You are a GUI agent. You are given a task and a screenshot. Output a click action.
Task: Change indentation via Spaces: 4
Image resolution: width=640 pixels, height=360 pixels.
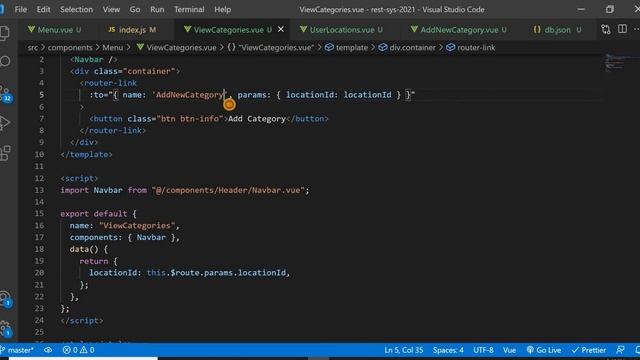[x=448, y=350]
